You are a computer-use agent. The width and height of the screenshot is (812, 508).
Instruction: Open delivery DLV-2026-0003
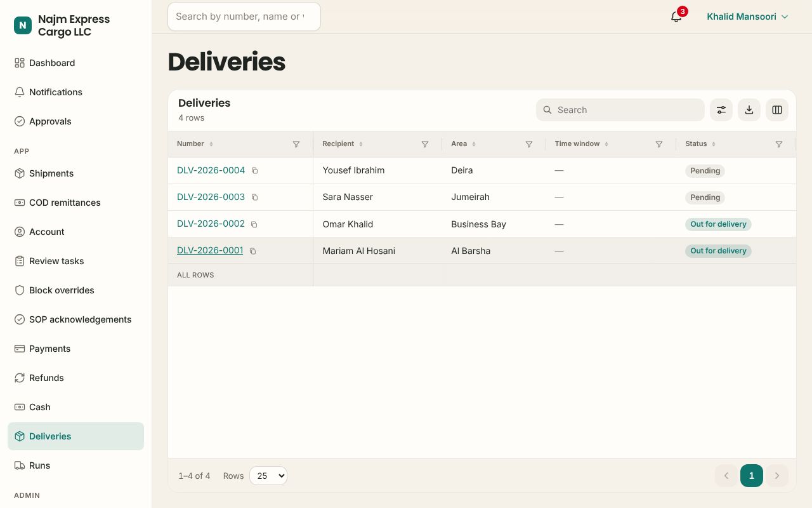[211, 197]
